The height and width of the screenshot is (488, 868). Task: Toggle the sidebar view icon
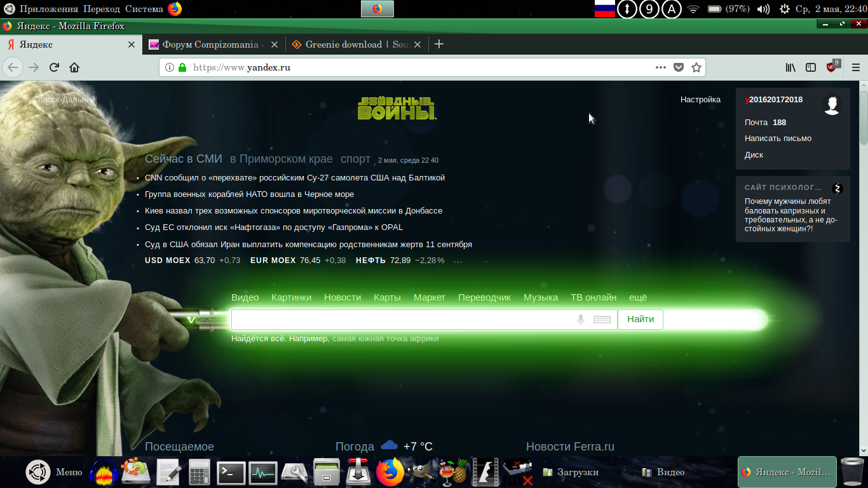point(811,67)
